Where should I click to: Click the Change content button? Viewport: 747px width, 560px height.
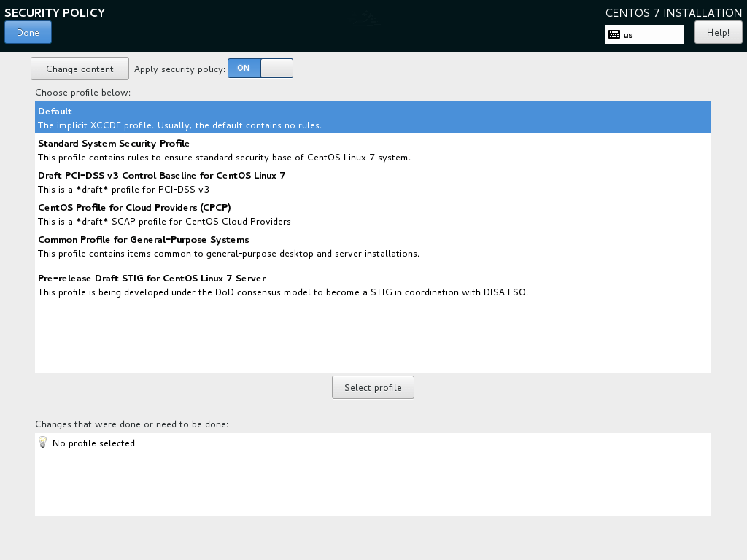[x=80, y=68]
